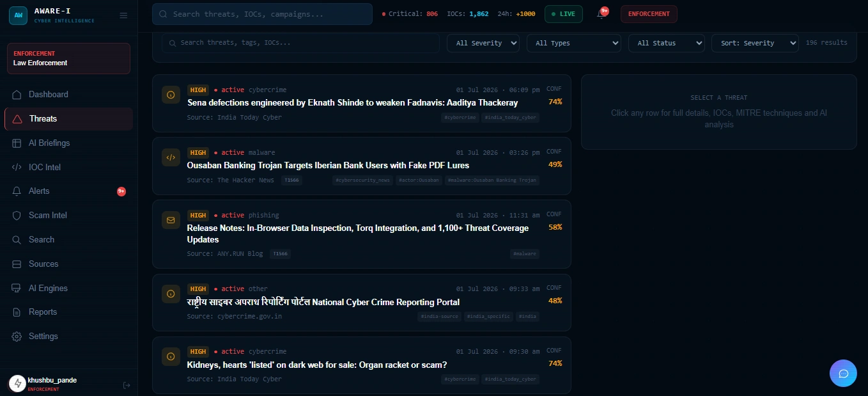The width and height of the screenshot is (868, 396).
Task: Click code icon on Ousaban Banking Trojan threat
Action: (171, 157)
